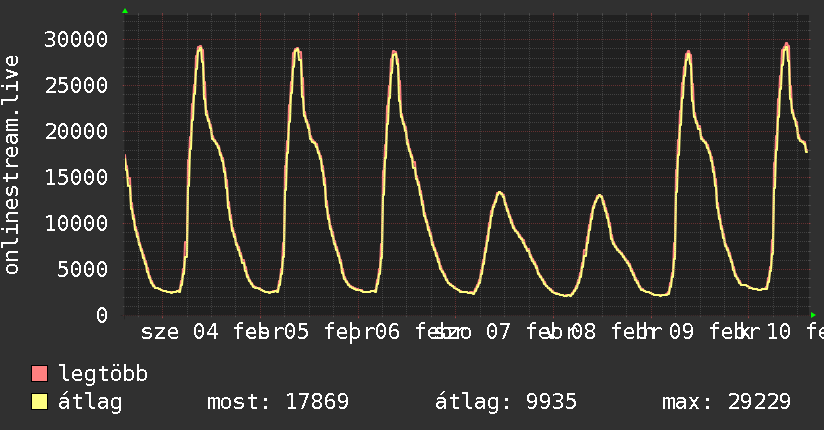Screen dimensions: 824x430
Task: Click the 'átlag: 9935' statistic
Action: [506, 402]
